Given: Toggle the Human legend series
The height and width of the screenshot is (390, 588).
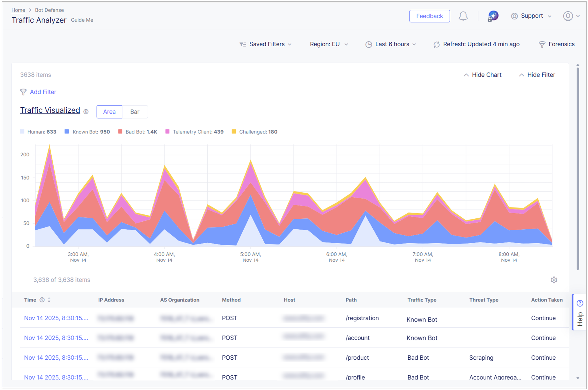Looking at the screenshot, I should point(38,132).
